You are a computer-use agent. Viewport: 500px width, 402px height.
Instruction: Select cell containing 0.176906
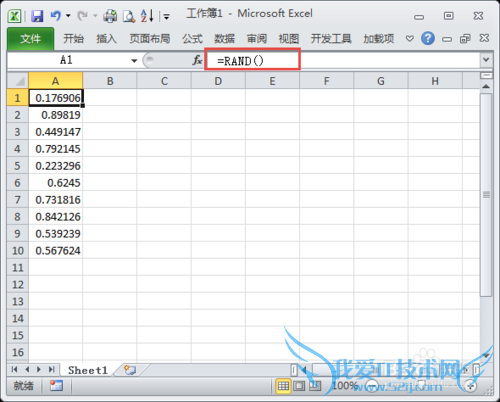pyautogui.click(x=56, y=98)
